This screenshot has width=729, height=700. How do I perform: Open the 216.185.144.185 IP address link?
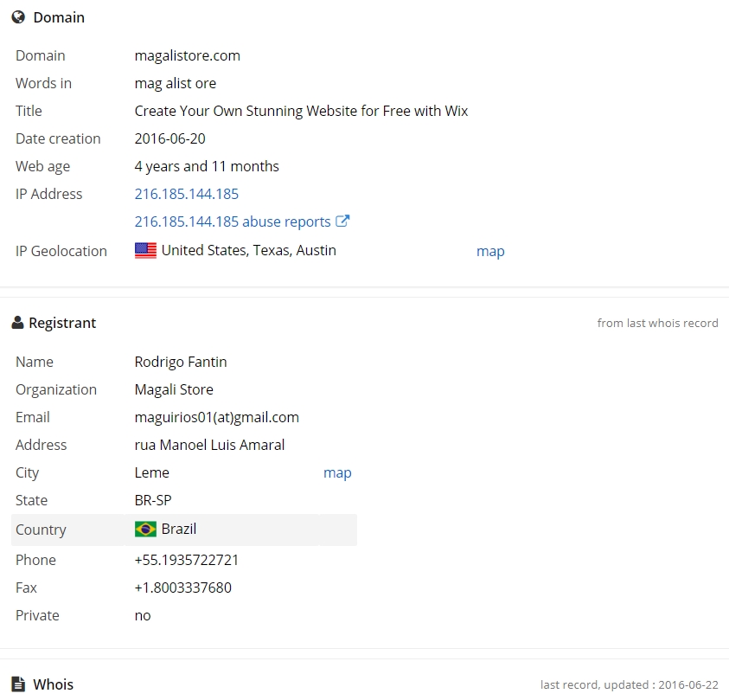[187, 194]
